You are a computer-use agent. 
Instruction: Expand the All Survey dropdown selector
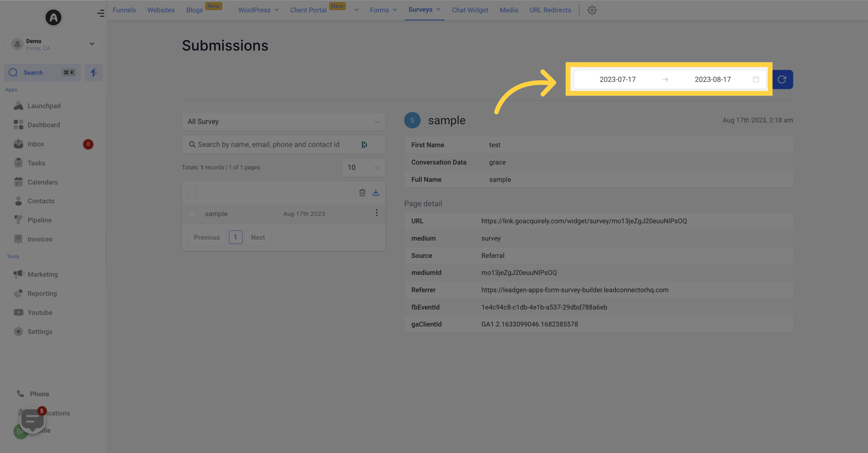point(283,121)
